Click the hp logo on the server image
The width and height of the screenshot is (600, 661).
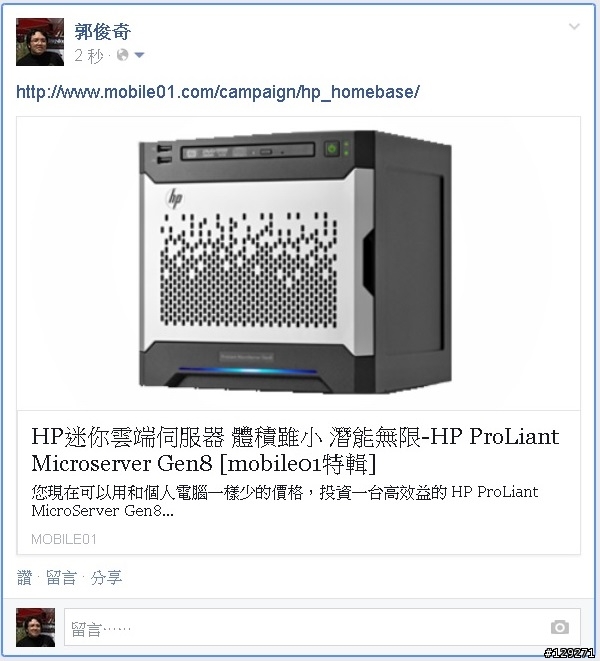click(x=174, y=198)
